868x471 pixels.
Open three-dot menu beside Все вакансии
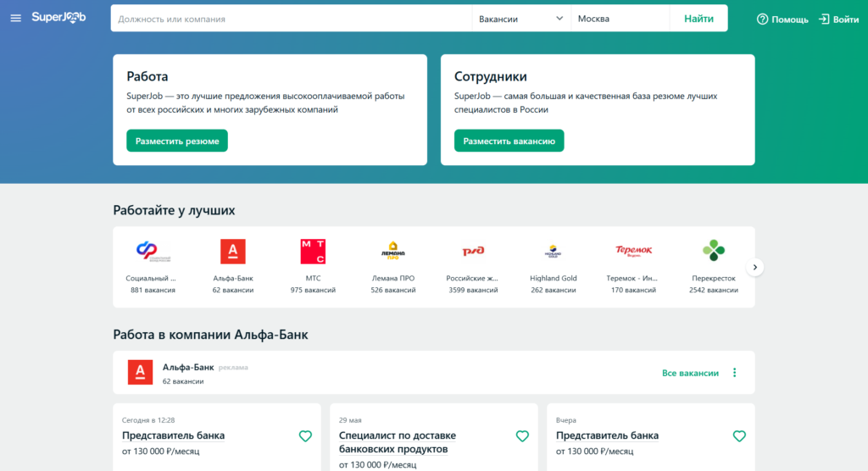tap(735, 373)
